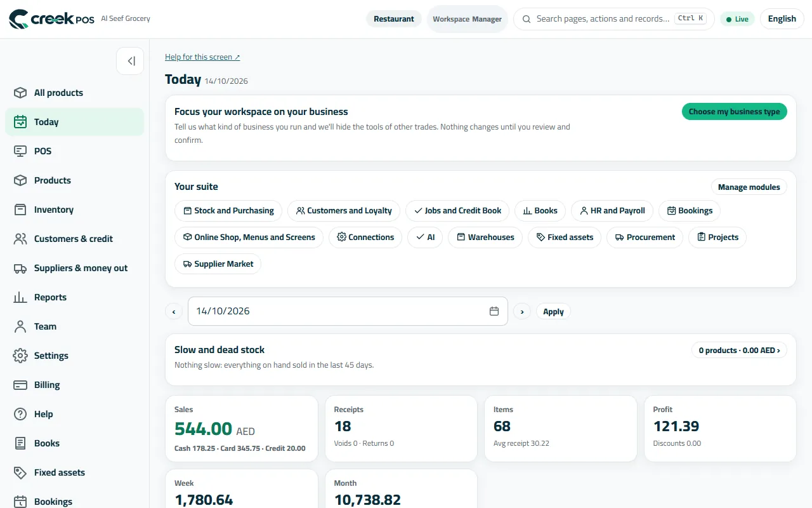
Task: Toggle the AI module chip
Action: [425, 237]
